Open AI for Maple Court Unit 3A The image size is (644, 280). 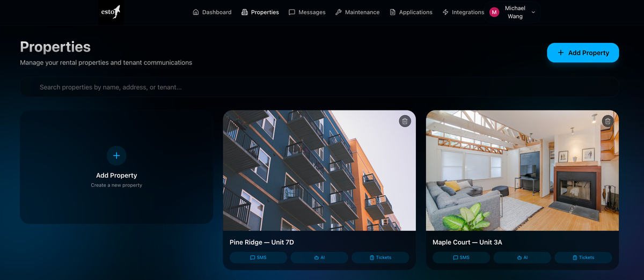[522, 257]
